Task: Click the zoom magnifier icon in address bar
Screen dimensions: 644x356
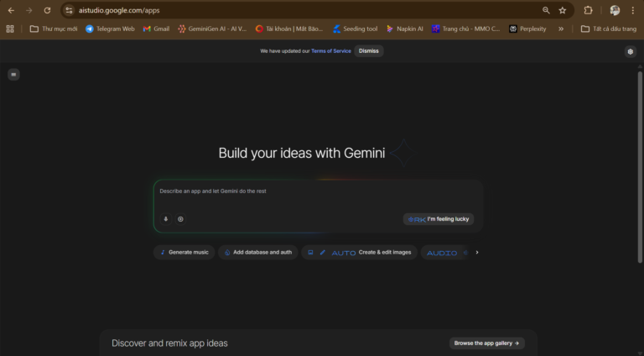Action: tap(546, 10)
